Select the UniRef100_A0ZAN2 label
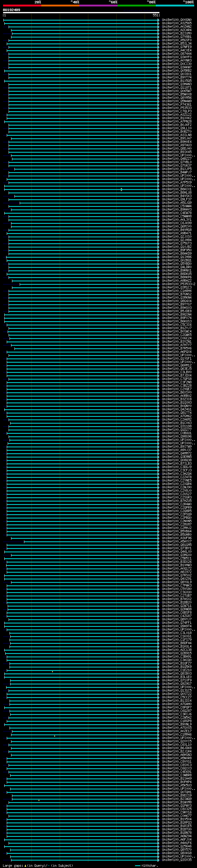 [177, 26]
